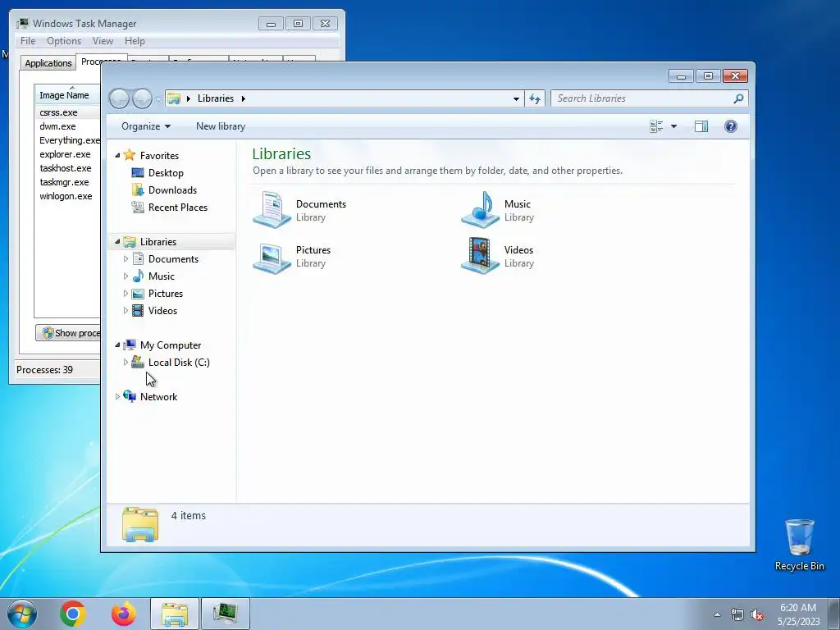This screenshot has height=630, width=840.
Task: Select Pictures in the navigation tree
Action: pyautogui.click(x=166, y=294)
